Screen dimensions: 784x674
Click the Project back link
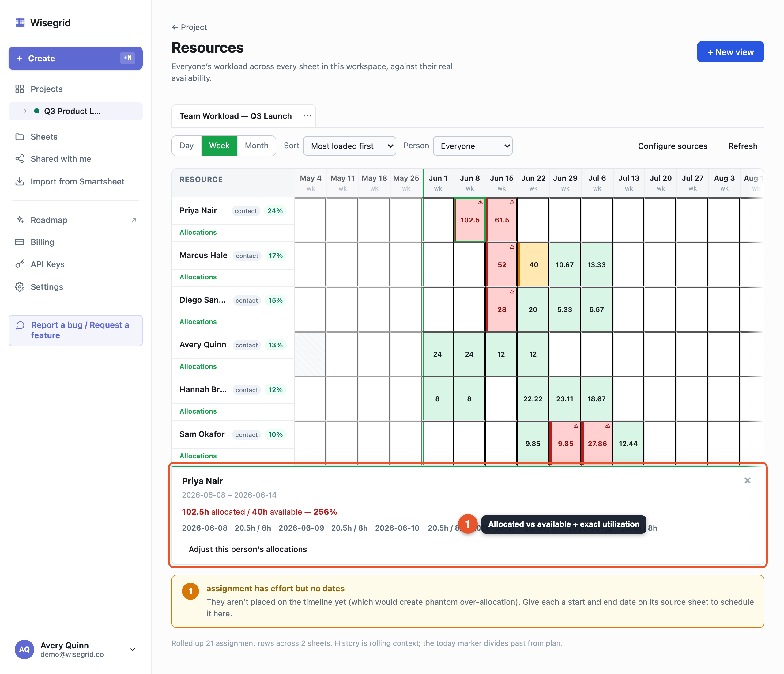(x=189, y=27)
